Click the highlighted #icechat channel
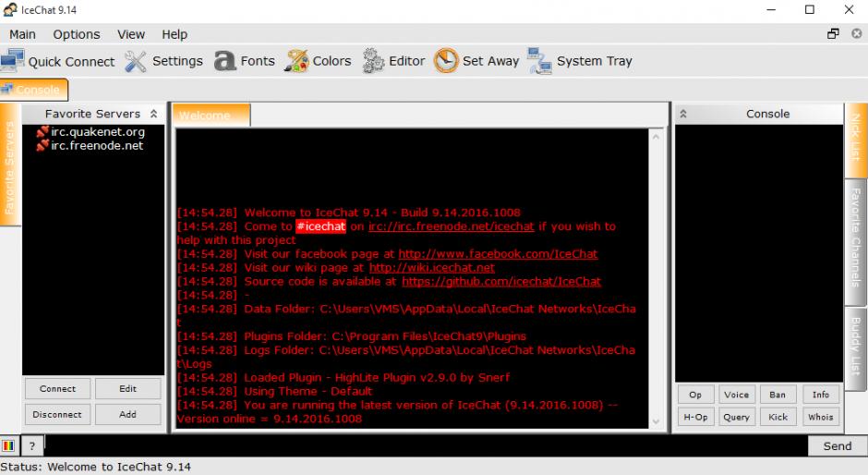The height and width of the screenshot is (475, 868). 321,226
